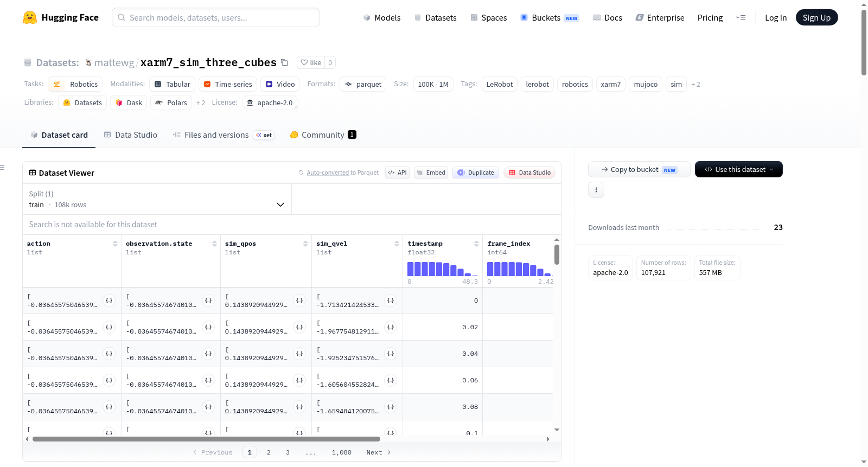Open the mujoco tag
This screenshot has height=467, width=868.
coord(646,84)
